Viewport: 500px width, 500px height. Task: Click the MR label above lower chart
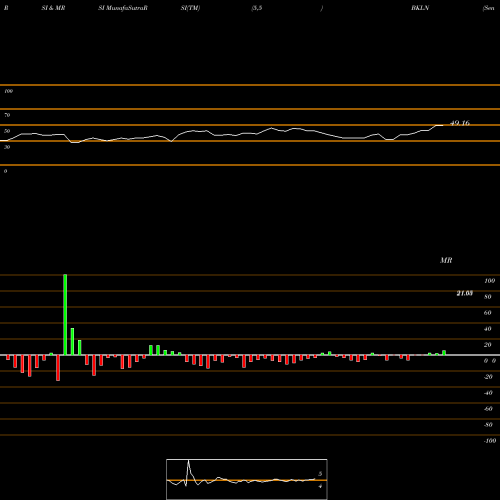click(446, 260)
